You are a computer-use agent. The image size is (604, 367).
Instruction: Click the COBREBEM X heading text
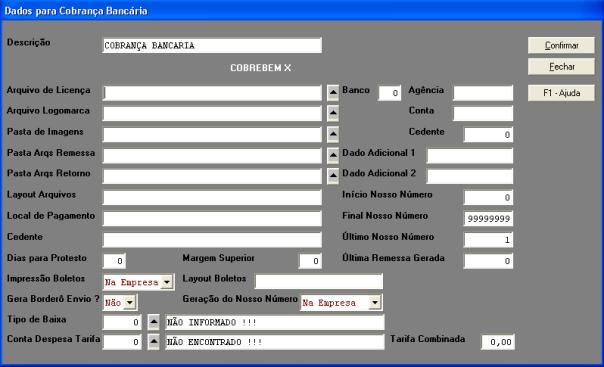pos(261,68)
